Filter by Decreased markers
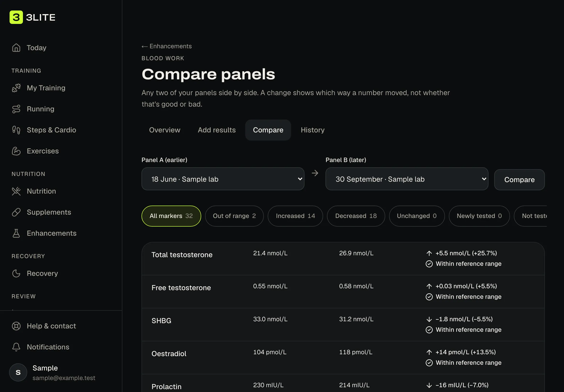This screenshot has height=392, width=564. pos(356,216)
